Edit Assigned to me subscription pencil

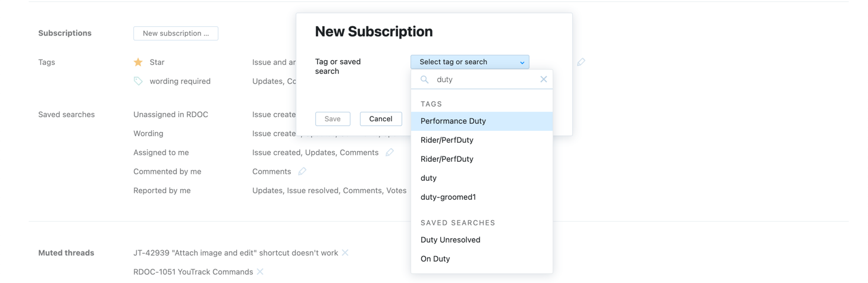[390, 152]
